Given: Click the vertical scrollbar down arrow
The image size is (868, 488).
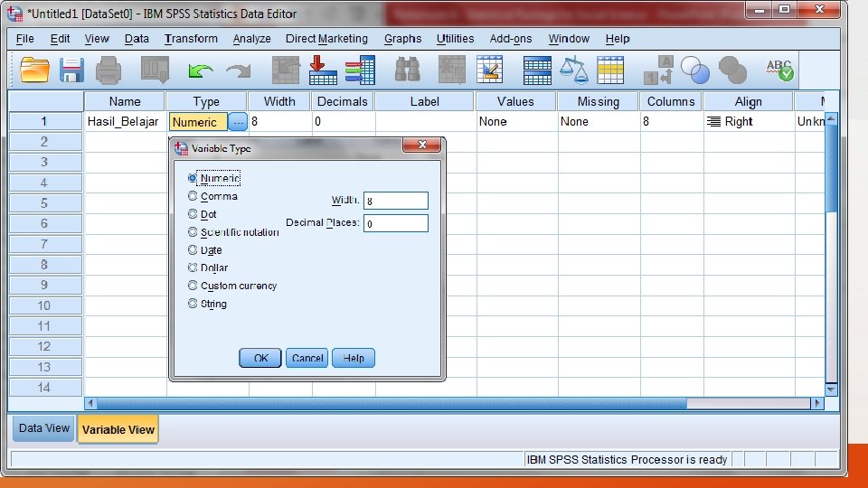Looking at the screenshot, I should pyautogui.click(x=831, y=389).
